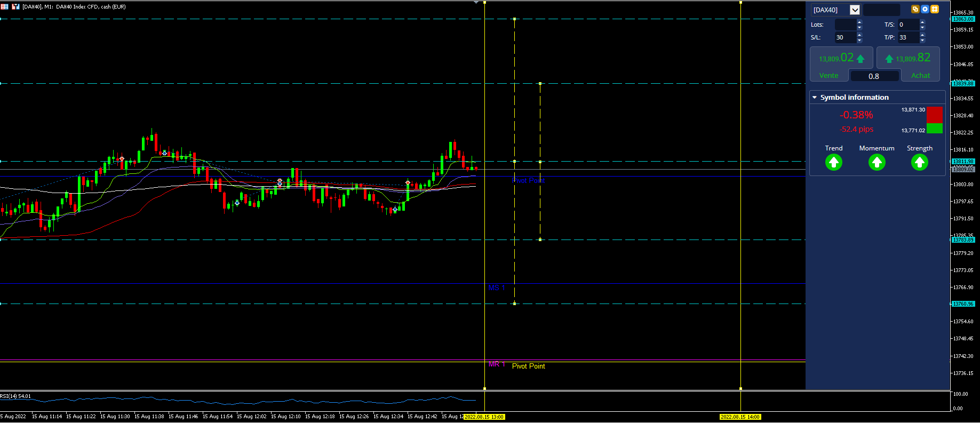Increase the T/P value with up stepper
The image size is (980, 423).
pos(922,35)
